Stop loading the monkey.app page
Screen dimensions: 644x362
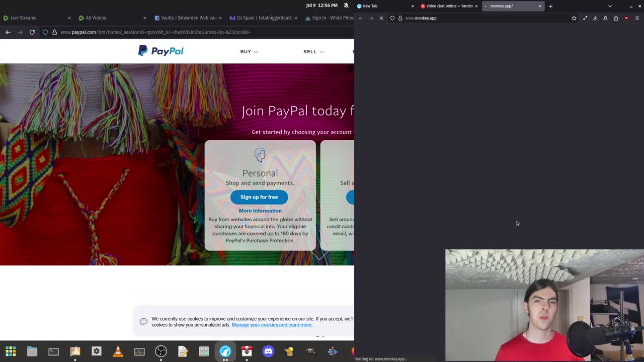(x=381, y=18)
